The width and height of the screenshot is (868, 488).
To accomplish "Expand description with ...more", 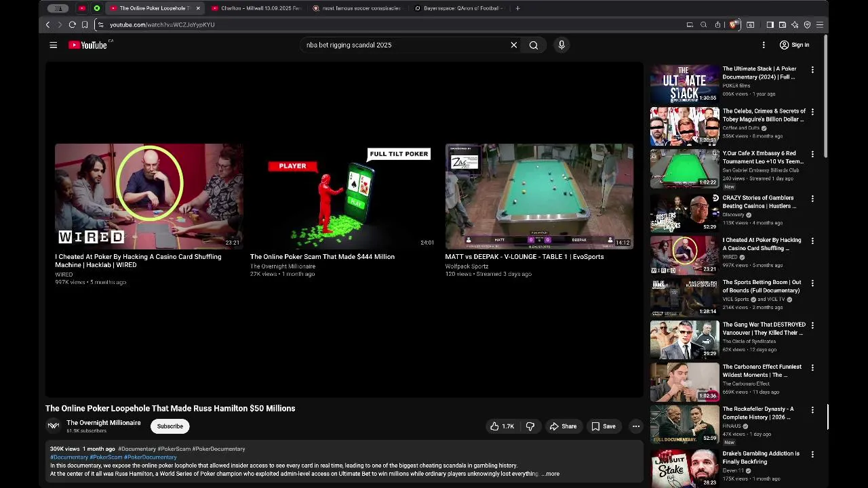I will [551, 474].
